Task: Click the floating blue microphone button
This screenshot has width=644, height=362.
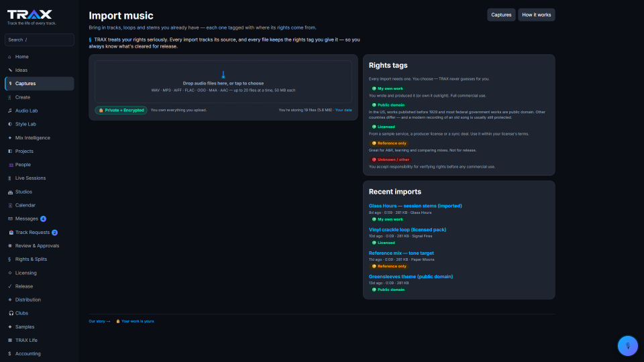Action: tap(628, 346)
